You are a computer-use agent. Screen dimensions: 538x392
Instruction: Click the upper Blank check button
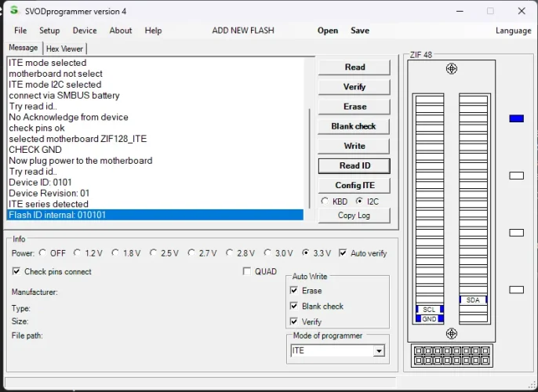point(354,126)
